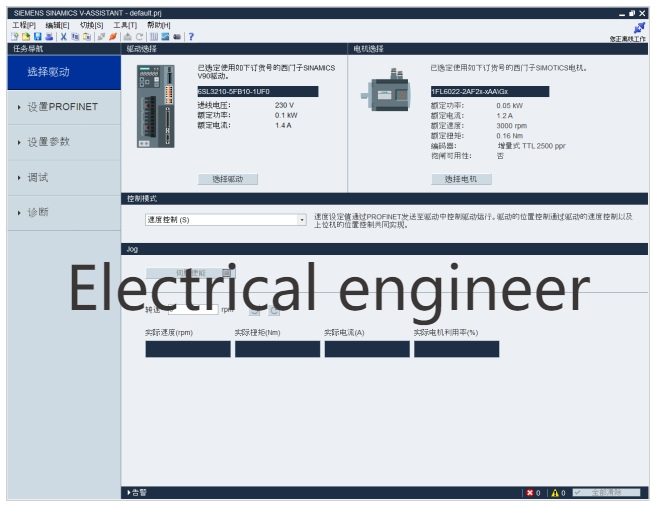Click the paste icon in toolbar

point(87,37)
